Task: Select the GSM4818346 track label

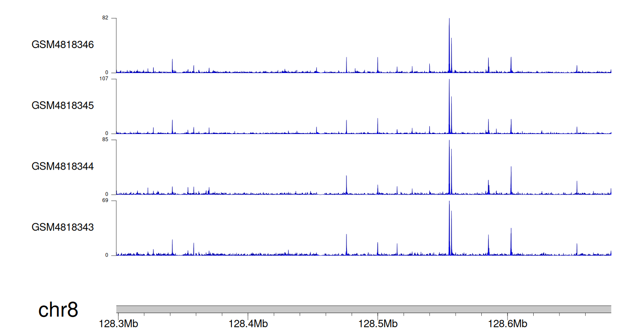Action: (63, 45)
